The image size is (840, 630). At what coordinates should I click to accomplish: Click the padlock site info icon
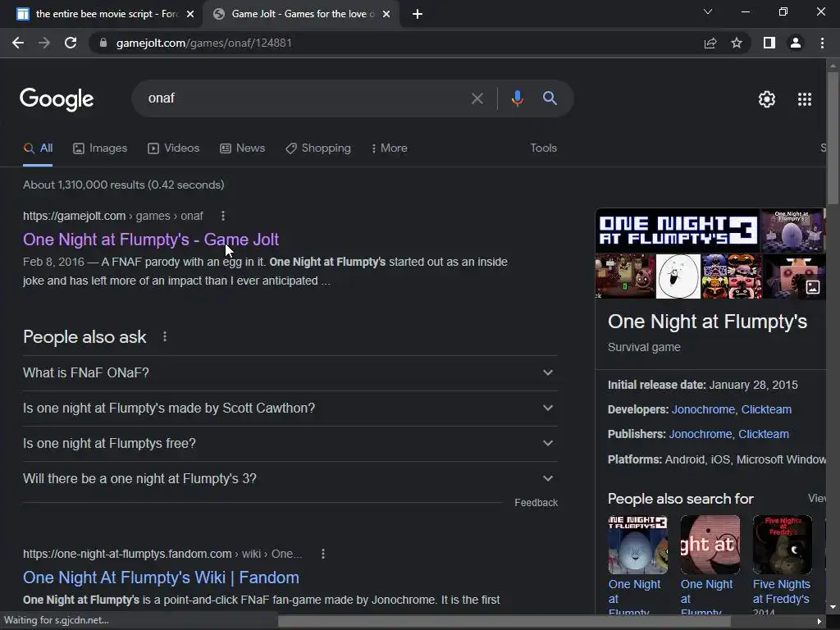[x=103, y=43]
